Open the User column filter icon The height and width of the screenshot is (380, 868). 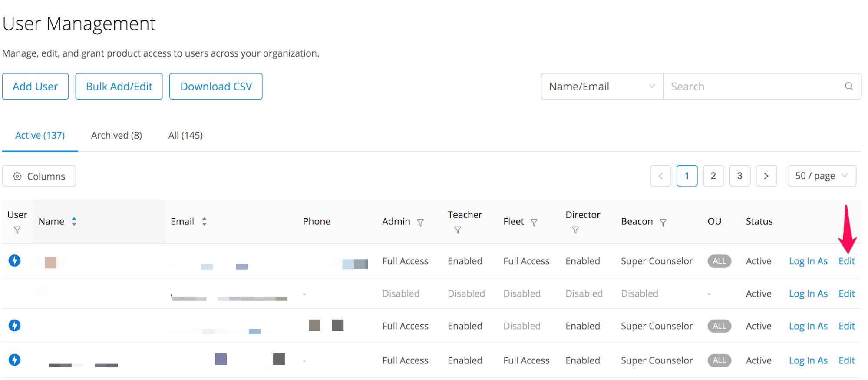pos(17,230)
